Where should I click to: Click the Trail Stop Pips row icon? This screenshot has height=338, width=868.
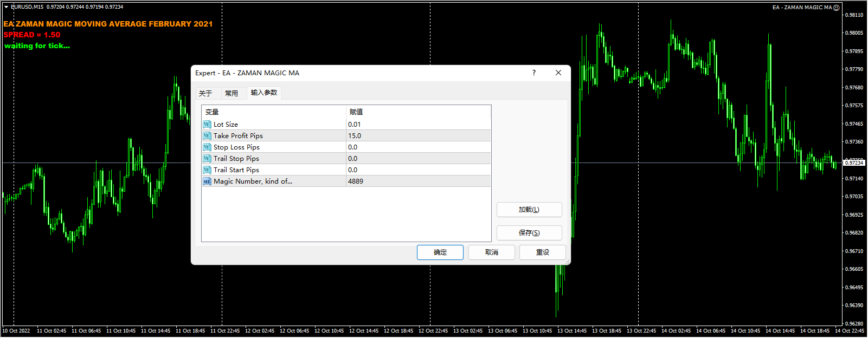pos(207,159)
